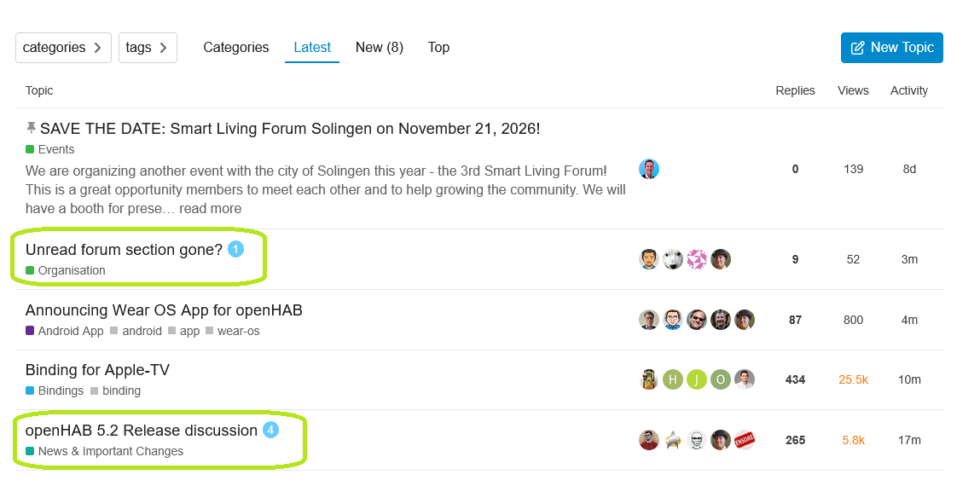Go to the Top tab
980x486 pixels.
[x=438, y=48]
